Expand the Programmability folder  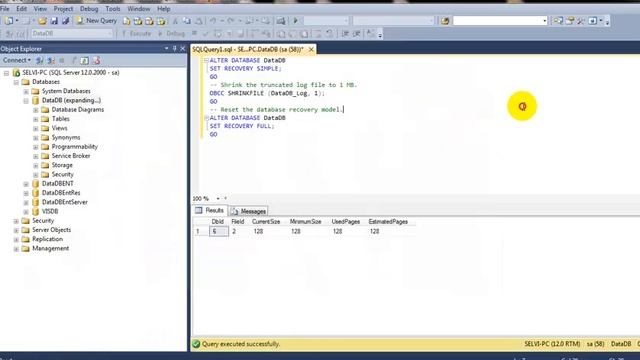point(36,147)
